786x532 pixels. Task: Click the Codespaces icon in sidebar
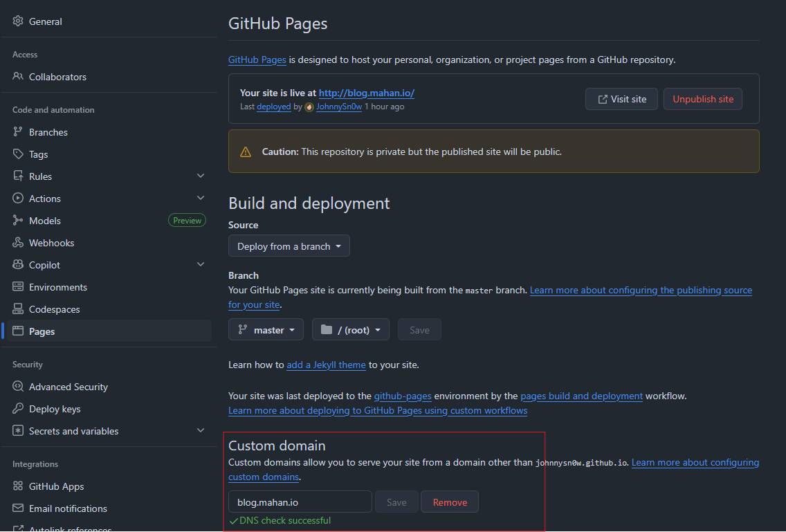coord(18,309)
